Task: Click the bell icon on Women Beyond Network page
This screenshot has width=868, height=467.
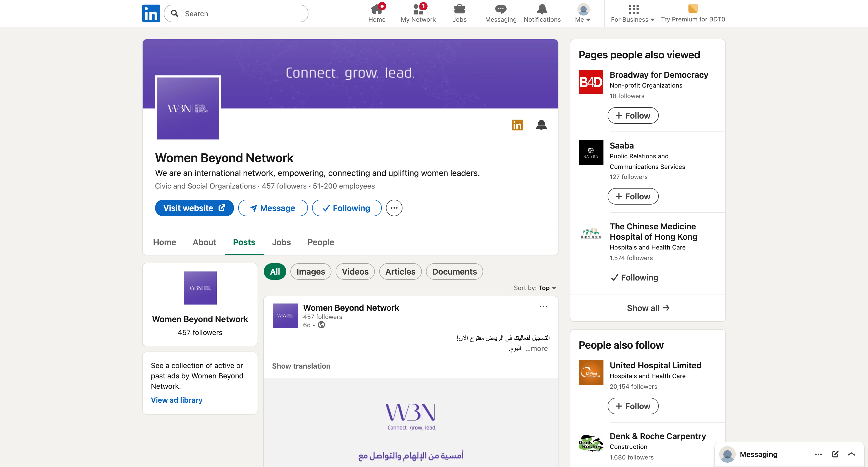Action: pyautogui.click(x=541, y=125)
